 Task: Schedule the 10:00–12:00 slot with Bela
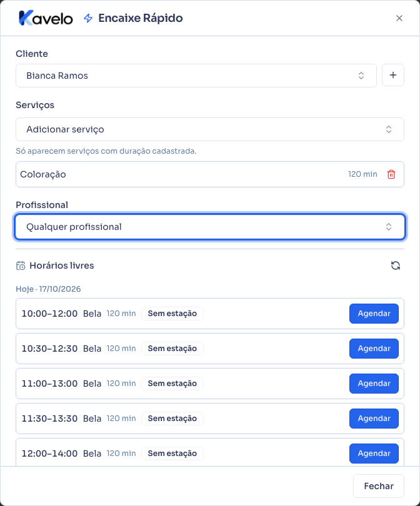click(374, 314)
